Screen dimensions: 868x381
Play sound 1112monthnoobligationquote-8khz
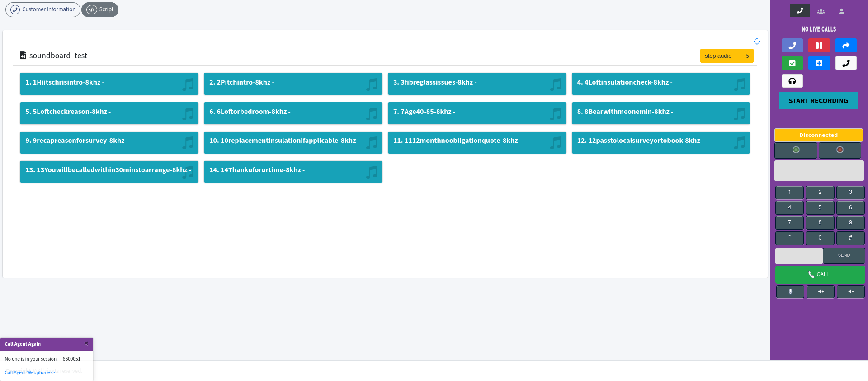[477, 142]
